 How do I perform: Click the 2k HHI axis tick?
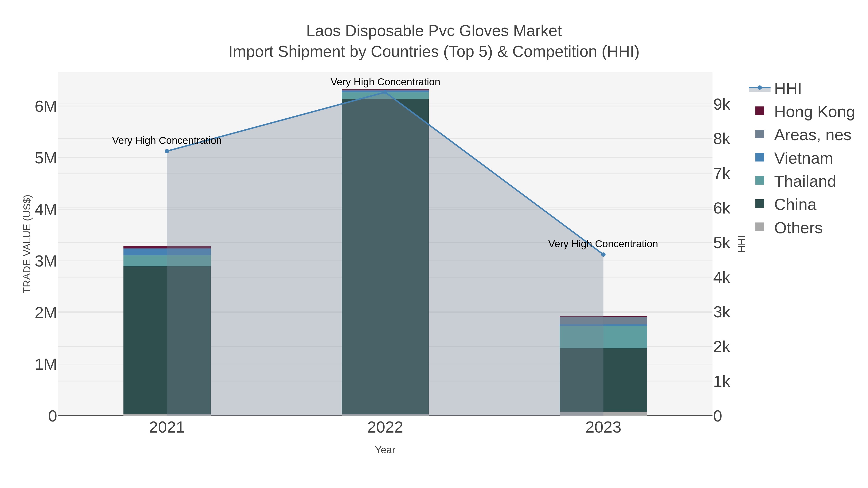pos(722,347)
